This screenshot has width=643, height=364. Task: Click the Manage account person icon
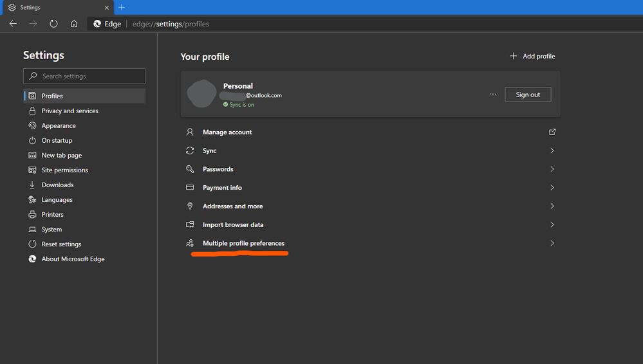click(x=190, y=132)
